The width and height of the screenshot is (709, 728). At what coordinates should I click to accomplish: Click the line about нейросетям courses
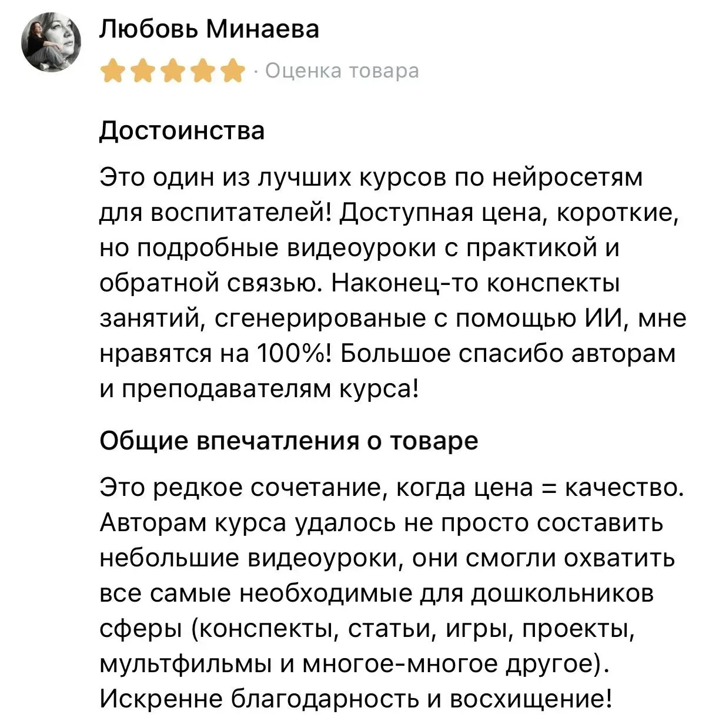371,178
